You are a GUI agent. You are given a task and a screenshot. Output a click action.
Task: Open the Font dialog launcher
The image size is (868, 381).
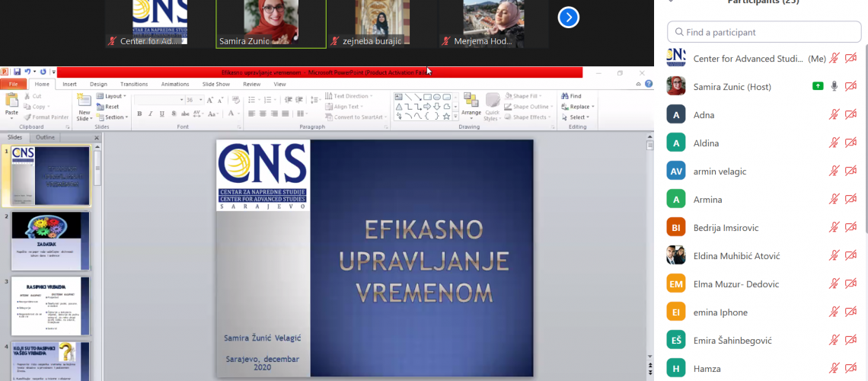(x=238, y=127)
